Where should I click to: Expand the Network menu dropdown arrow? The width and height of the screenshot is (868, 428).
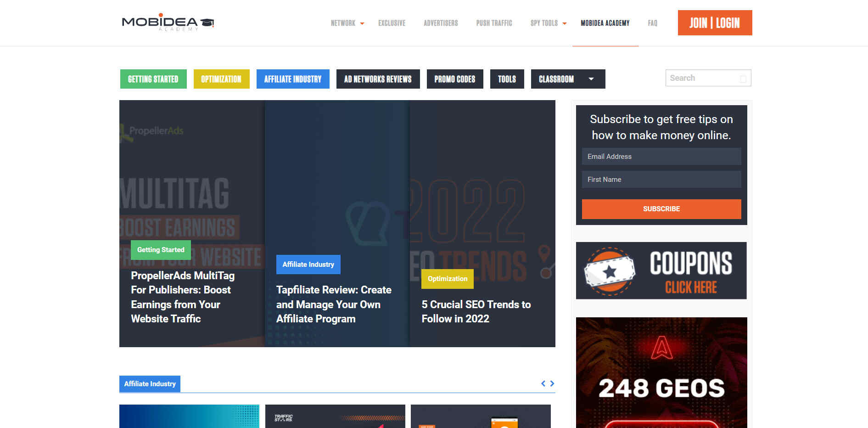point(362,23)
